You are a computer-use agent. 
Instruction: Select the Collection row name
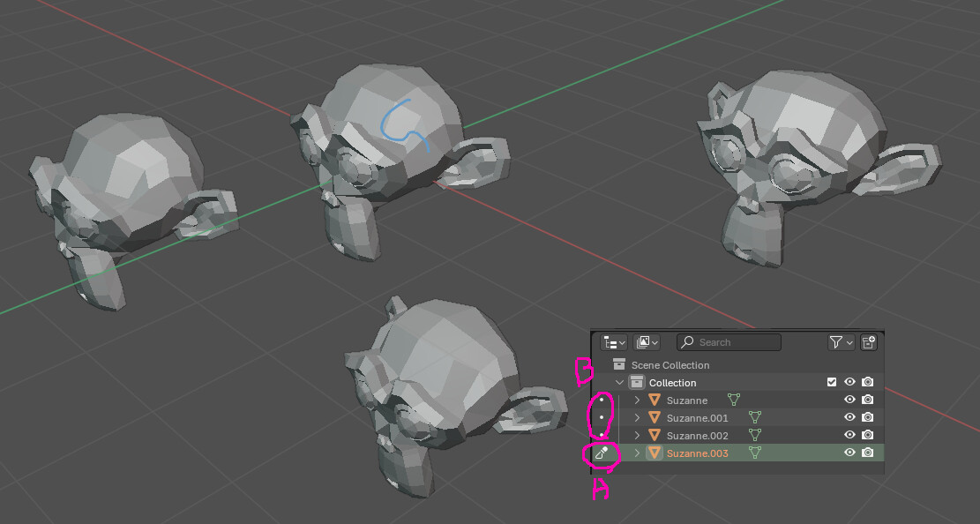tap(672, 383)
